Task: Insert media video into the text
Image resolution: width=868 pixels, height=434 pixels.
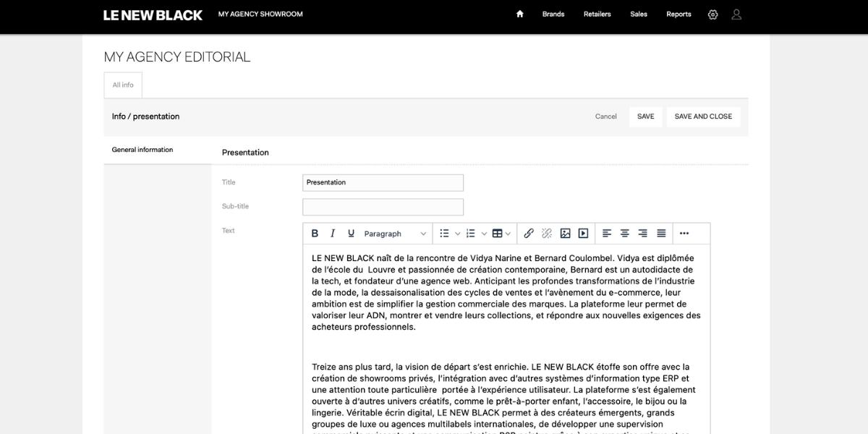Action: point(583,234)
